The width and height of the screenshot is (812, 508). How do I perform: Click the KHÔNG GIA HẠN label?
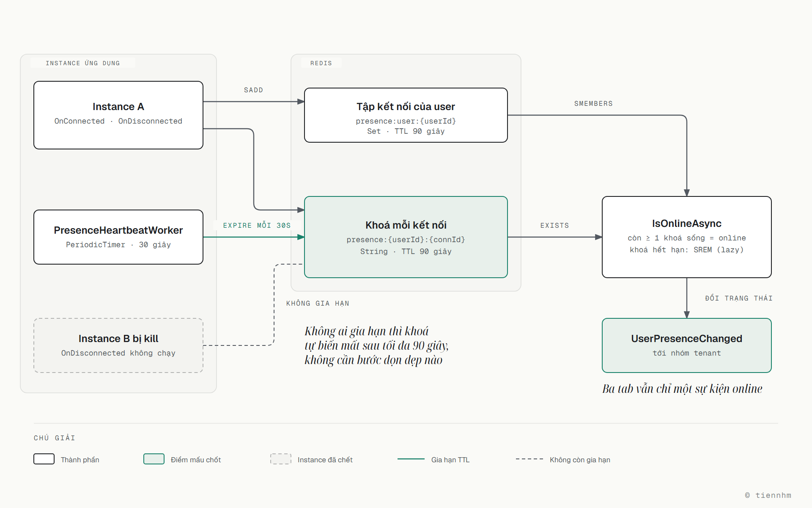point(318,304)
